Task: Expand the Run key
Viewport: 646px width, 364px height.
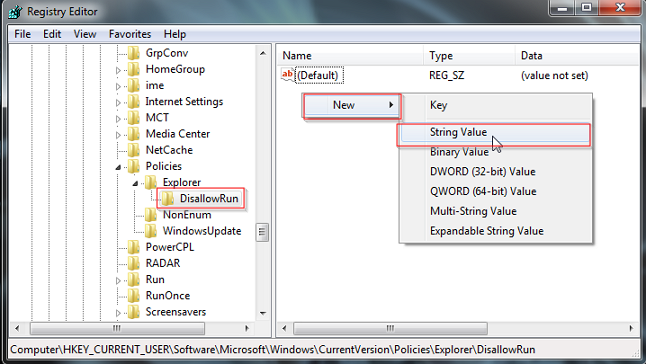Action: (118, 280)
